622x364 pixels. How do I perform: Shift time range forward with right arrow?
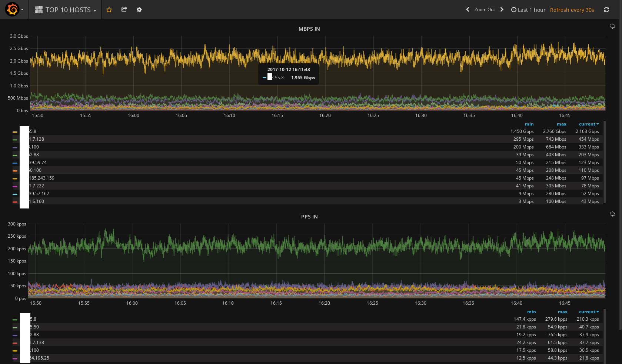click(x=502, y=10)
